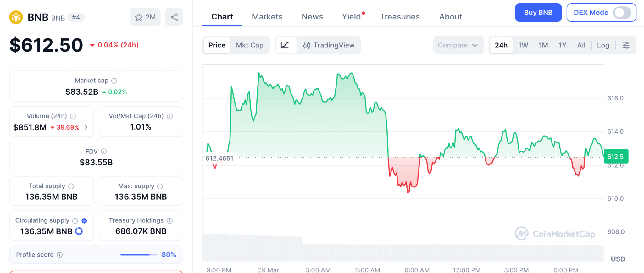Select the 1W time range

point(523,45)
